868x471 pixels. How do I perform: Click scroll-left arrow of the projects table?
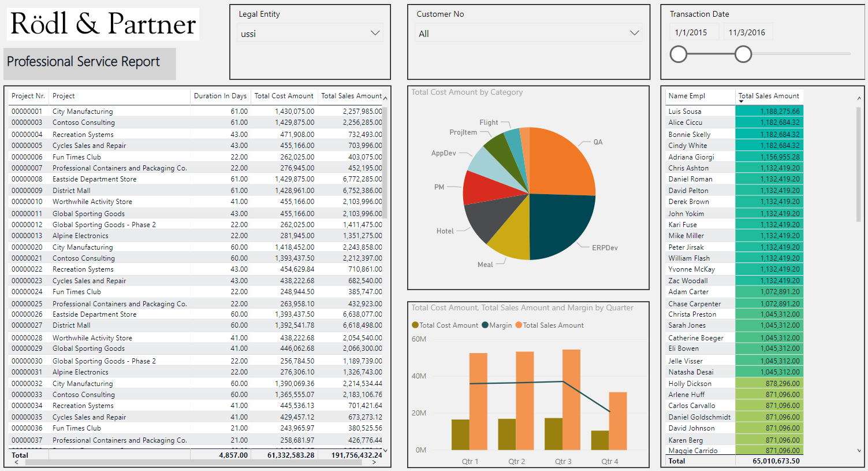[x=16, y=462]
